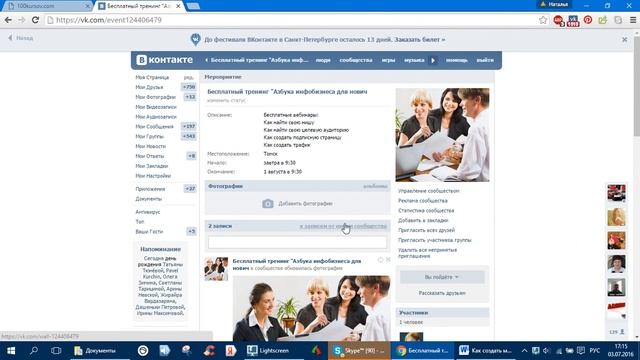Open the Pinterest extension icon
The width and height of the screenshot is (640, 360).
pyautogui.click(x=588, y=20)
